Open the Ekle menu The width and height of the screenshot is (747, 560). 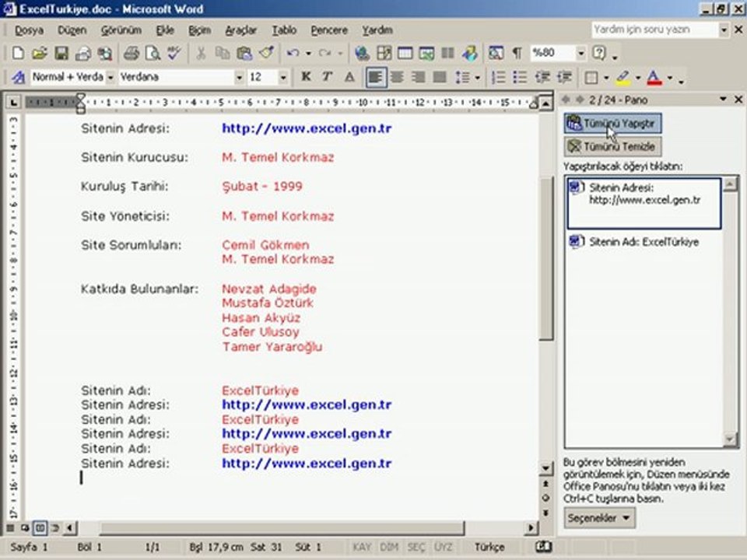[165, 30]
